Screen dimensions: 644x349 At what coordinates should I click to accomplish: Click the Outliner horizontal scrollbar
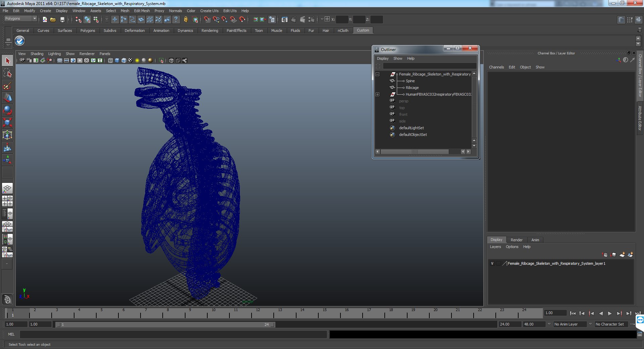coord(415,152)
